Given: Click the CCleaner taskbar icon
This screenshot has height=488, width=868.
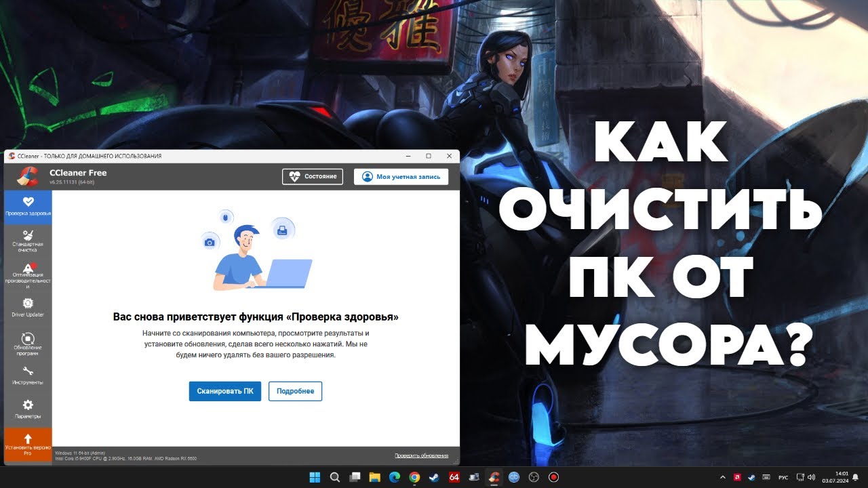Looking at the screenshot, I should (494, 477).
